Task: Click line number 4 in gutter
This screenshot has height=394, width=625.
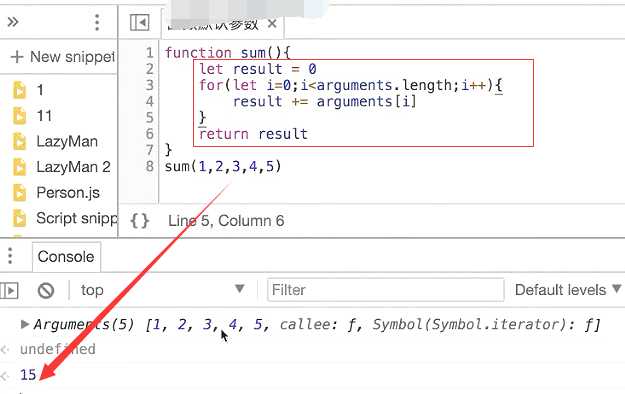Action: coord(149,101)
